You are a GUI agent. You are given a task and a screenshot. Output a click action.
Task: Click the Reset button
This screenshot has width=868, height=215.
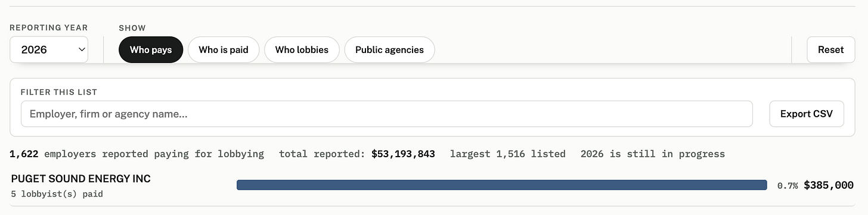[x=831, y=50]
